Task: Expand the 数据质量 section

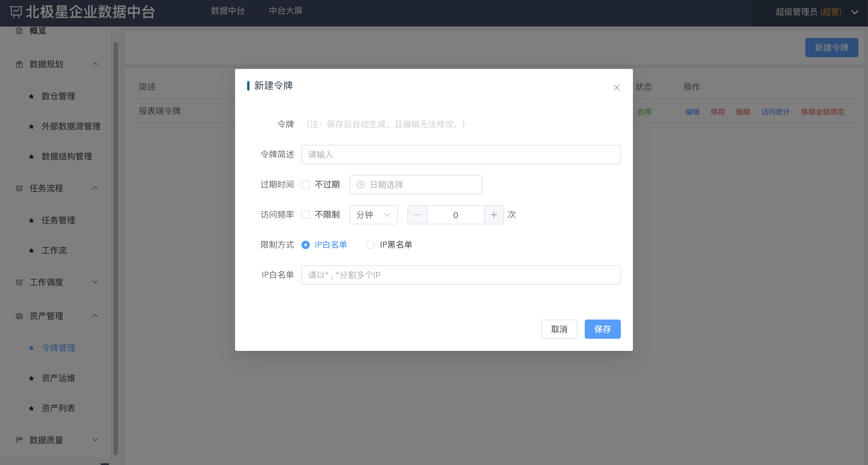Action: (95, 440)
